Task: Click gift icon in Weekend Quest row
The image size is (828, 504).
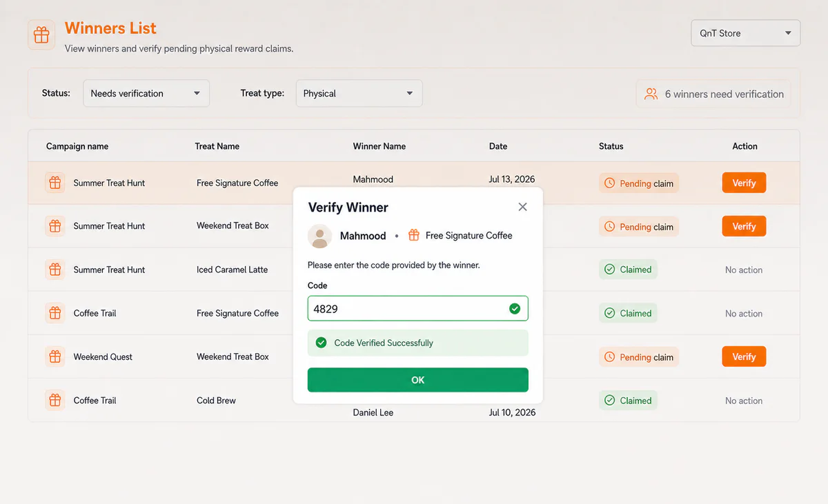Action: click(55, 356)
